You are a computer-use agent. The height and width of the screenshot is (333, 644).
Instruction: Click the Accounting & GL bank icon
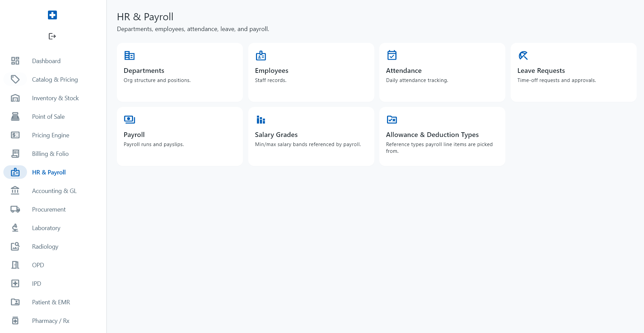15,191
